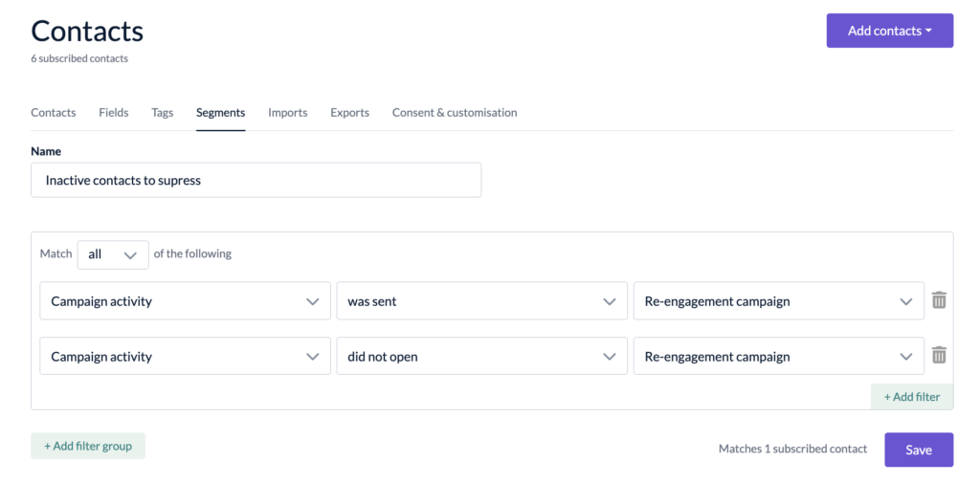Delete the 'was sent' filter row
The image size is (980, 484).
939,300
